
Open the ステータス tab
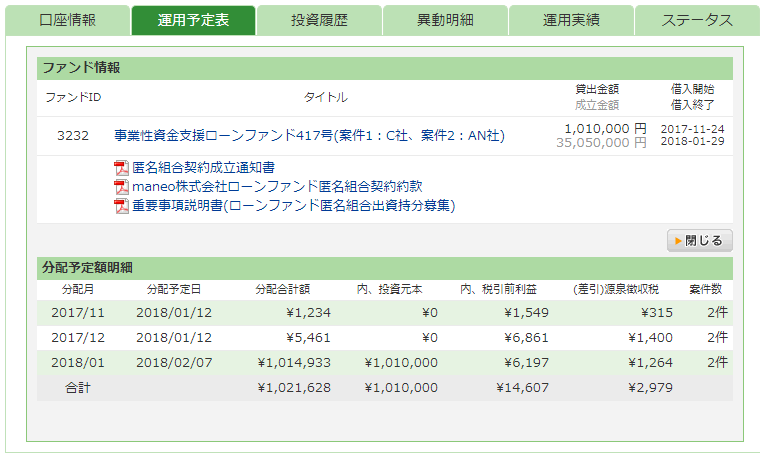[x=696, y=20]
